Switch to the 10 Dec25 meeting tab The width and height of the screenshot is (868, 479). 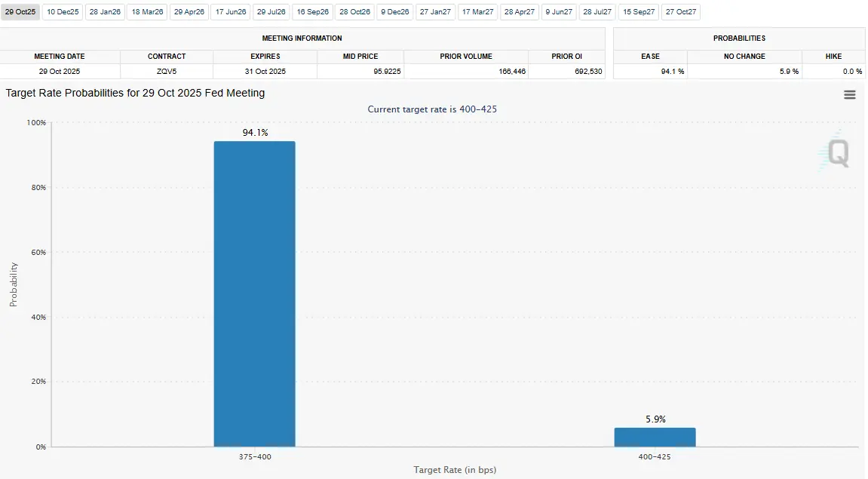[63, 11]
